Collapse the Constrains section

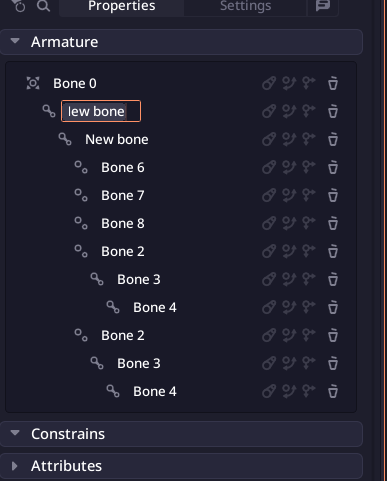coord(15,433)
